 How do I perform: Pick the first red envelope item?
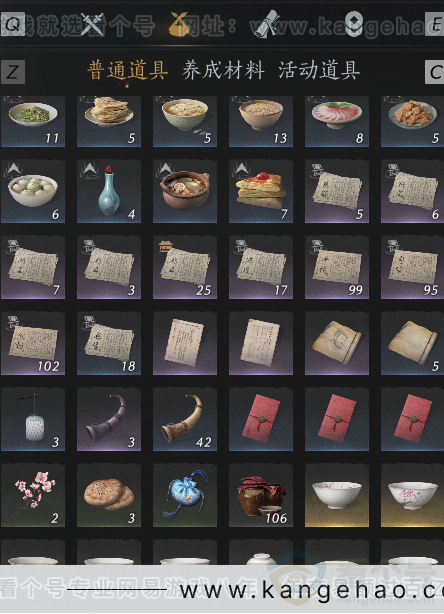click(x=261, y=419)
